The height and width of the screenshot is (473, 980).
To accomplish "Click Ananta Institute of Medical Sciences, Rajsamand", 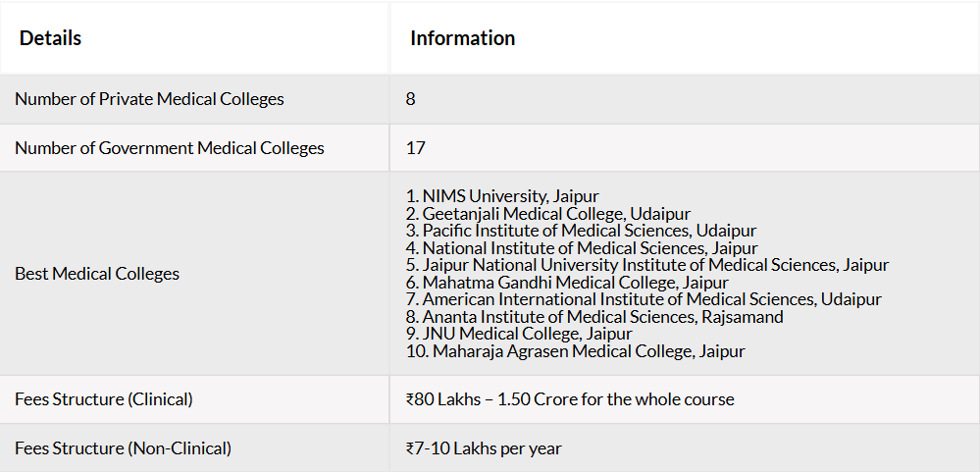I will pos(594,317).
